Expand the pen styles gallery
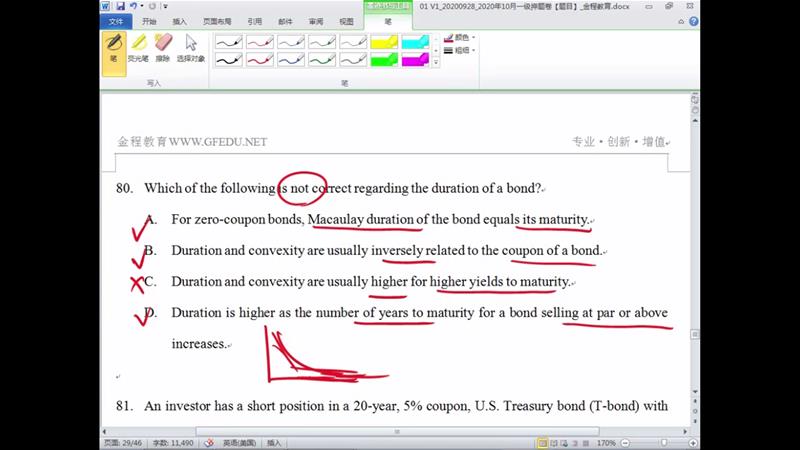Screen dimensions: 800x450 (436, 62)
